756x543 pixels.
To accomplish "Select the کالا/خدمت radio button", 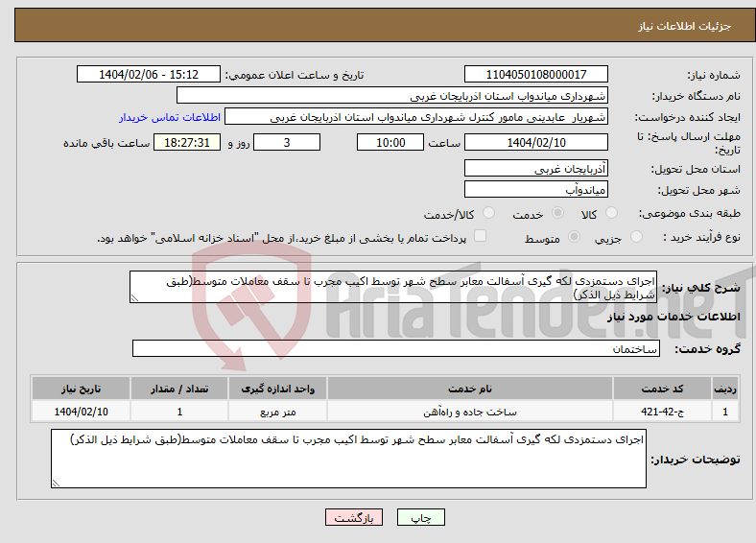I will [x=489, y=213].
